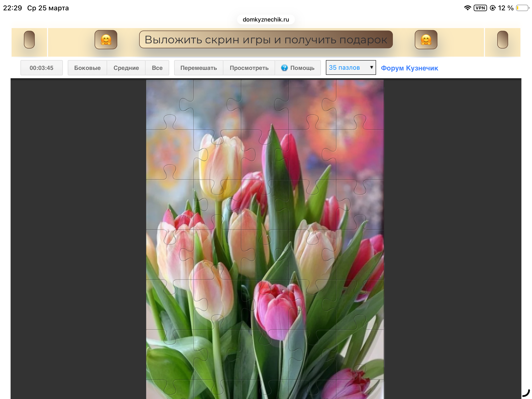Tap the far-right brown pill button
532x399 pixels.
click(x=502, y=40)
